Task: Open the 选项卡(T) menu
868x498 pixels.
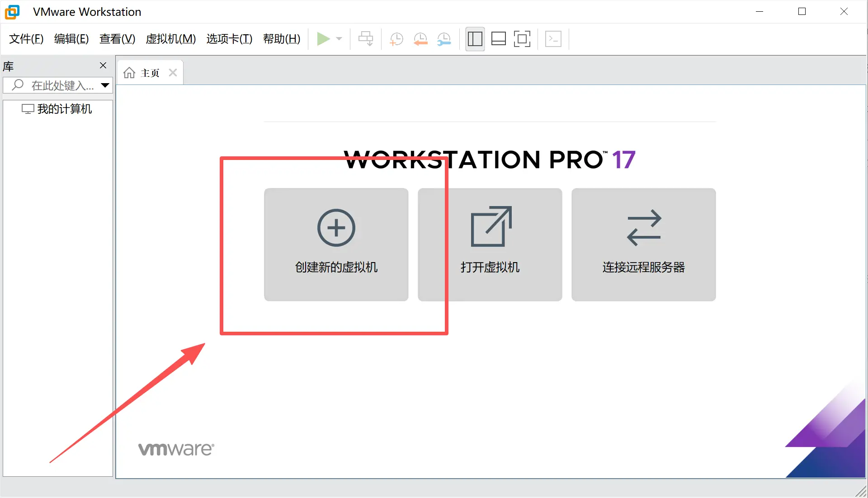Action: [x=229, y=39]
